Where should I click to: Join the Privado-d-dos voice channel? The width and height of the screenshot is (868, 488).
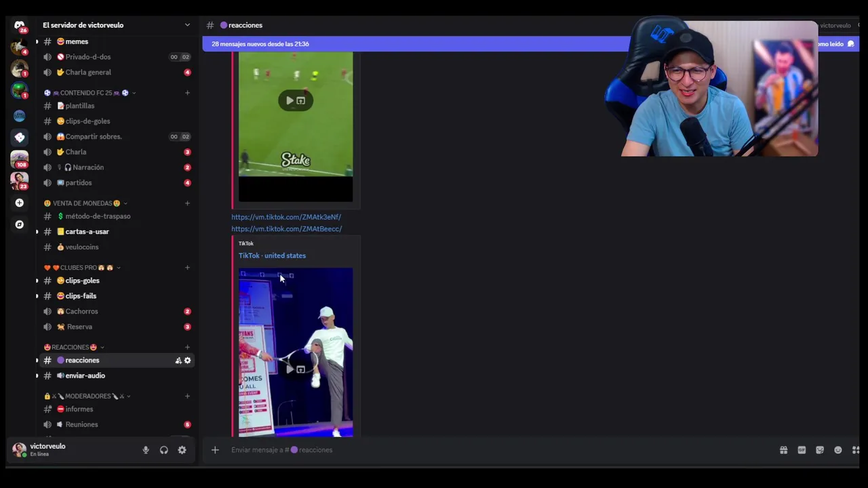coord(117,57)
